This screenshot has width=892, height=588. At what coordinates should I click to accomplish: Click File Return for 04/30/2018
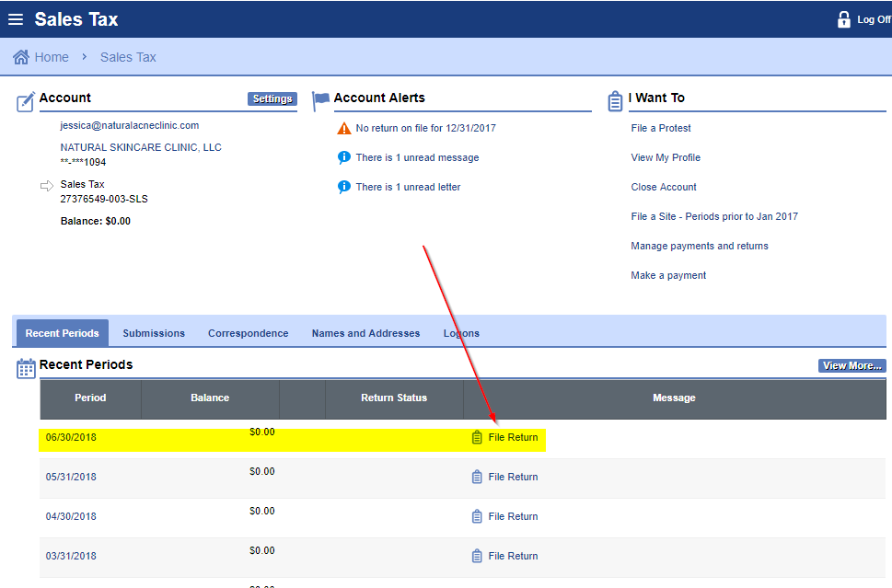coord(513,516)
